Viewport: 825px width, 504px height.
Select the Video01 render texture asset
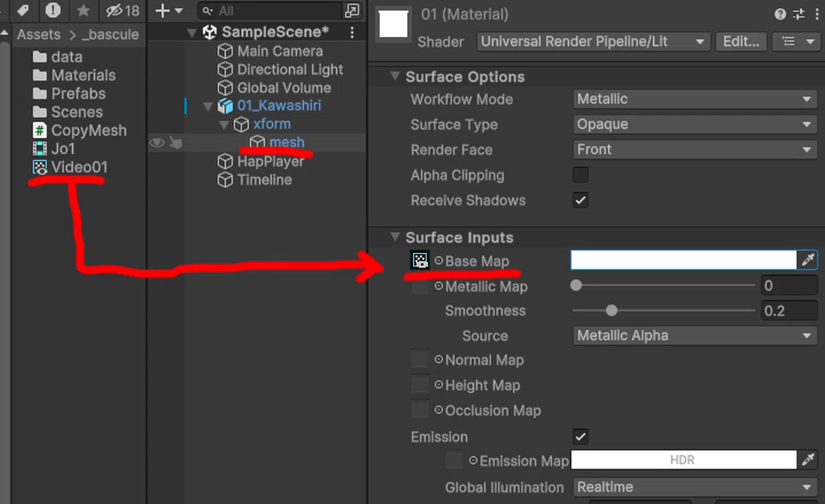70,166
